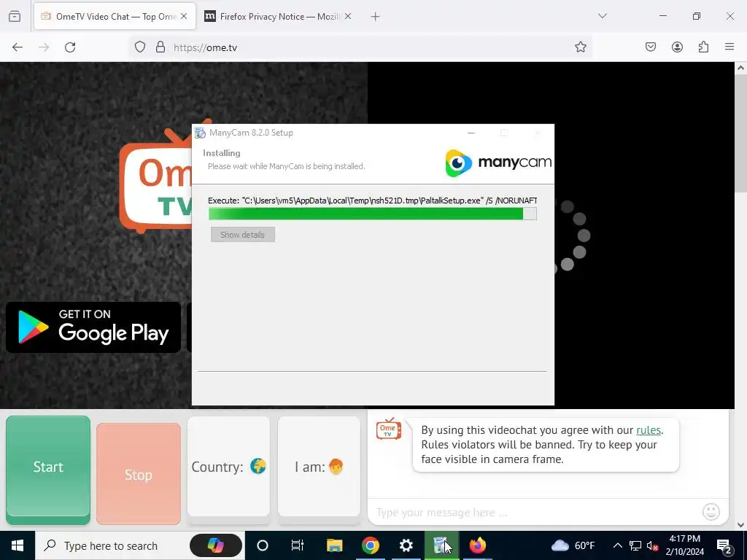Open the emoji smiley picker
Viewport: 747px width, 560px height.
711,512
